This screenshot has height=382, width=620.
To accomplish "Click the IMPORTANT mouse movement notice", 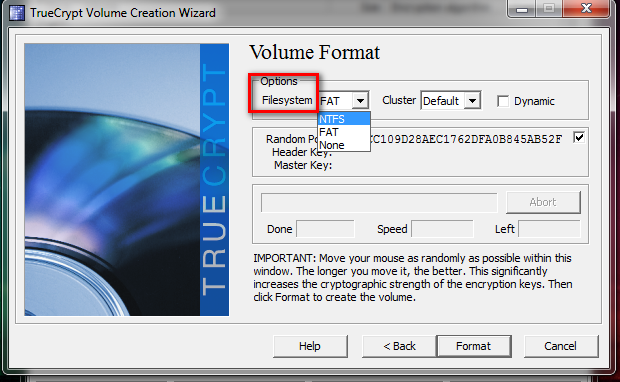I will pyautogui.click(x=412, y=278).
